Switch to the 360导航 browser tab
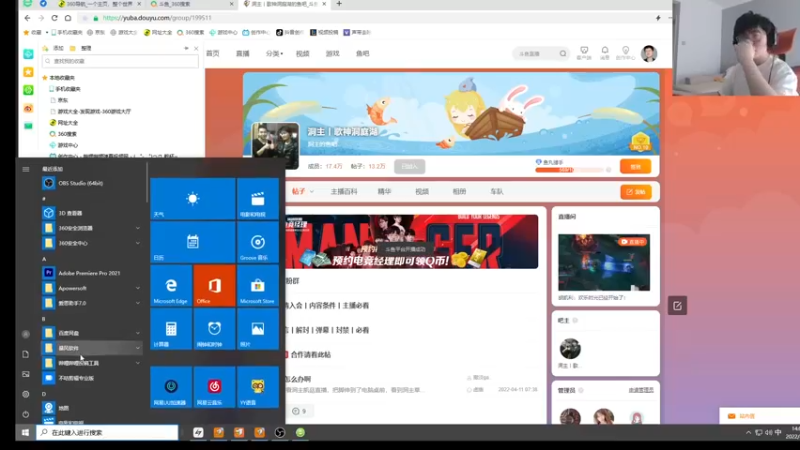The image size is (800, 450). pyautogui.click(x=99, y=4)
